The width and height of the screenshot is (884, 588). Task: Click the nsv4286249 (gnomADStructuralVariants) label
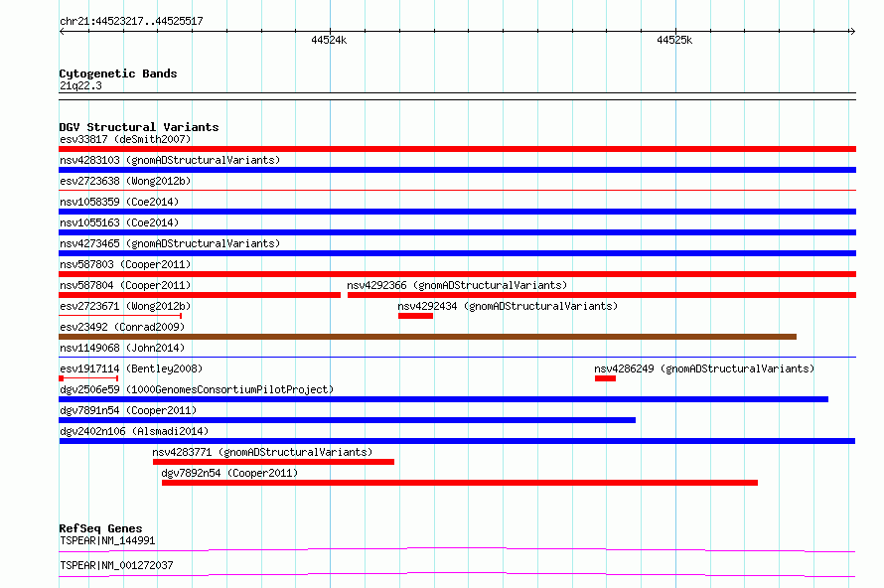(x=704, y=368)
